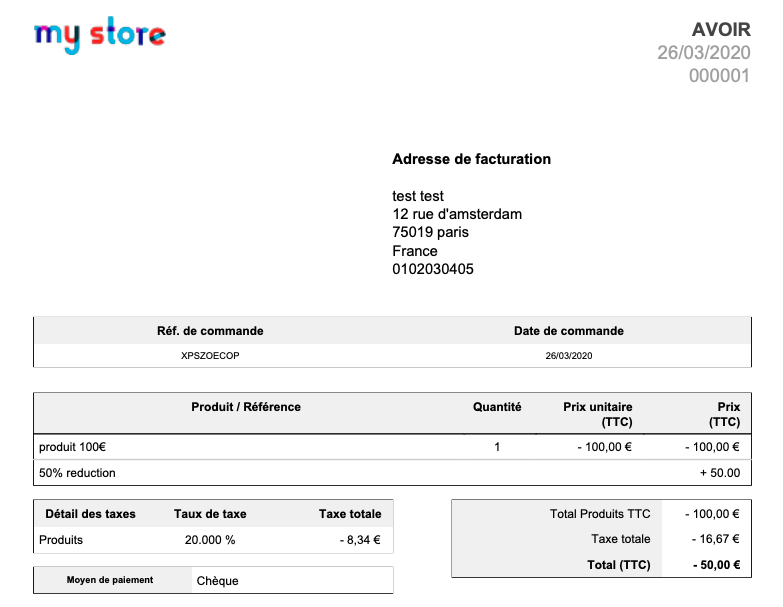Click the Taux de taxe header
Image resolution: width=783 pixels, height=607 pixels.
[210, 514]
